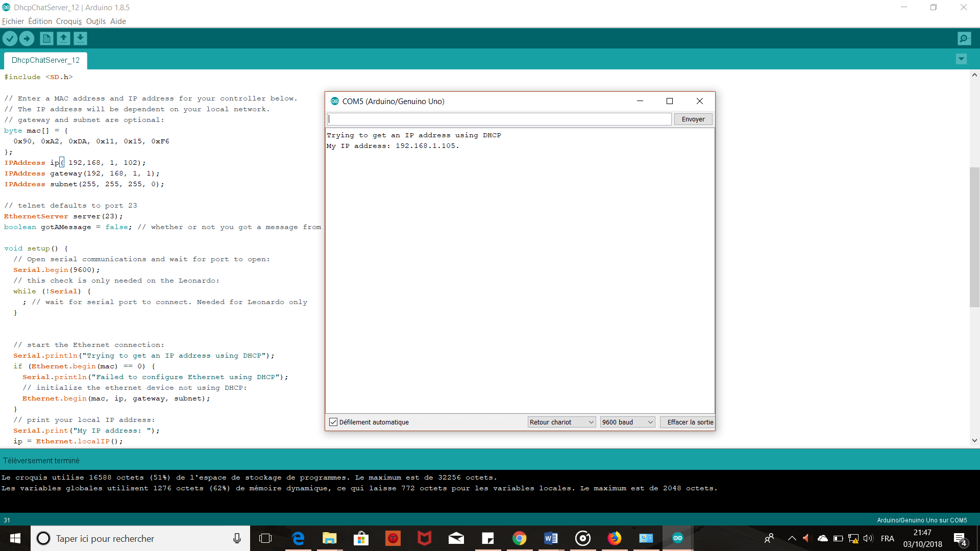Click the Envoyer button

click(693, 119)
